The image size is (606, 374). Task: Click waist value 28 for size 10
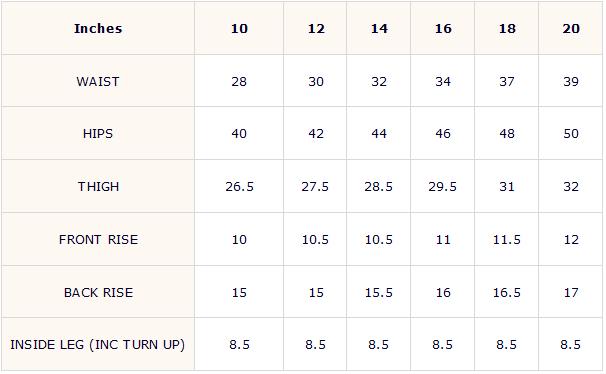pos(239,82)
